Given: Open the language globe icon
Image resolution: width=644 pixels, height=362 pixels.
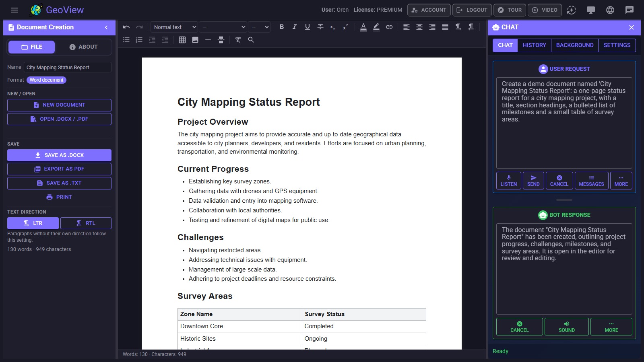Looking at the screenshot, I should (610, 10).
